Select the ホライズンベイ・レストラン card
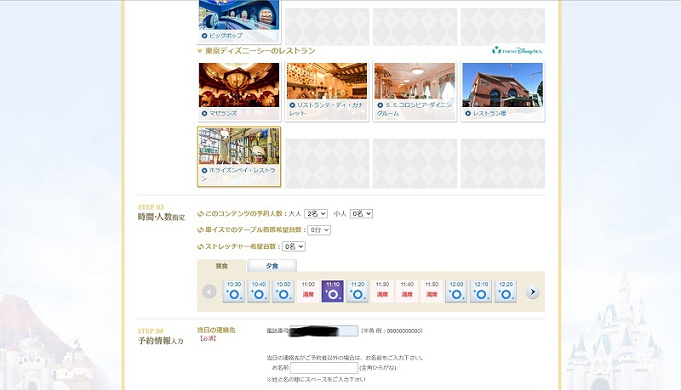The width and height of the screenshot is (681, 390). (239, 157)
